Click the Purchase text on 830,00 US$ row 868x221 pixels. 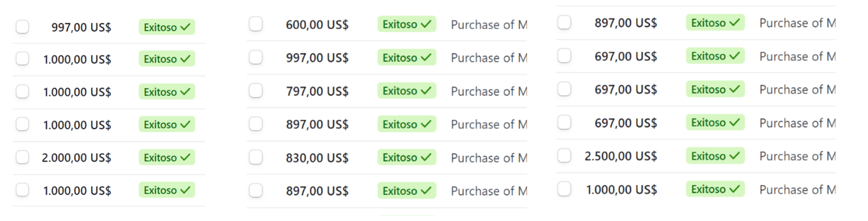(488, 158)
